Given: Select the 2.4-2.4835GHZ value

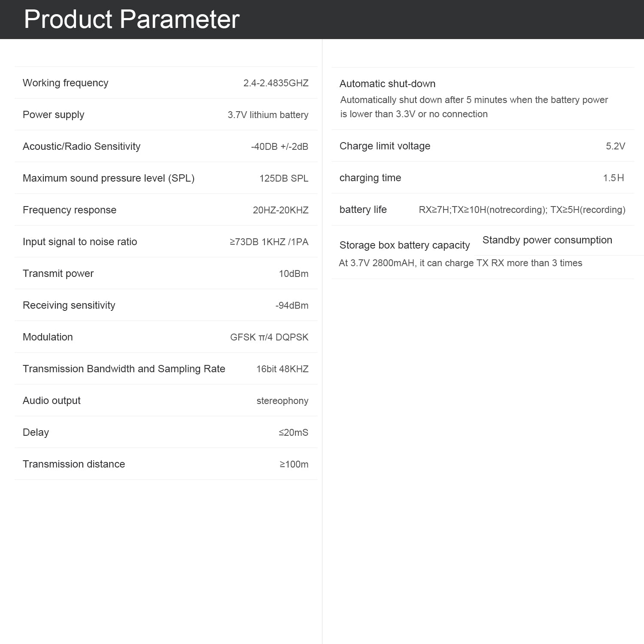Looking at the screenshot, I should coord(276,83).
